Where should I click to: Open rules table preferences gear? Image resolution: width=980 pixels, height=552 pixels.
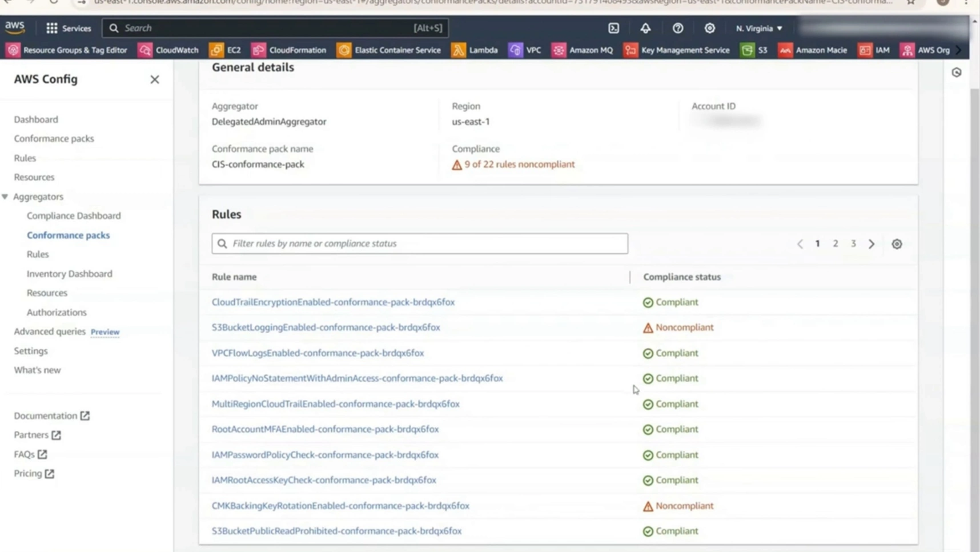point(897,244)
